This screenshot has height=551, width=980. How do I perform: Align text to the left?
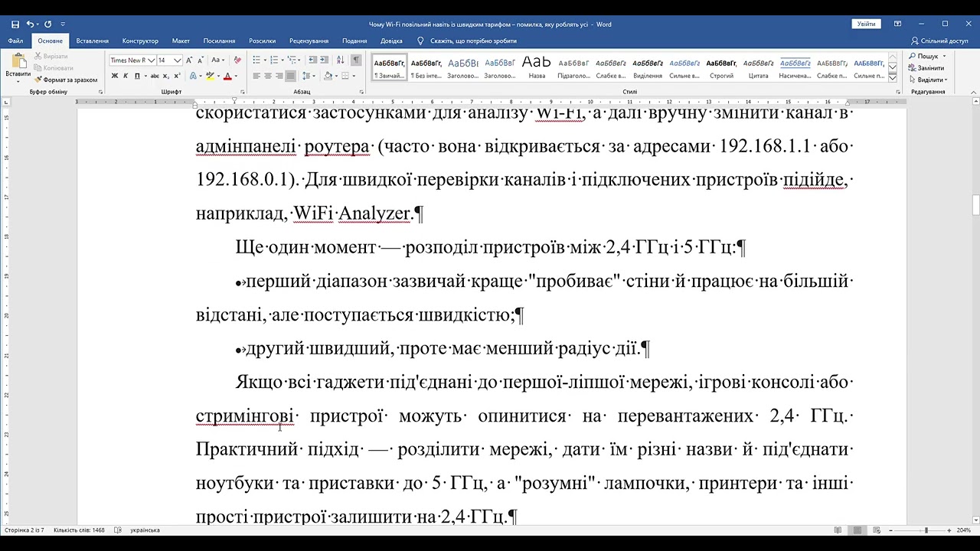pyautogui.click(x=256, y=76)
